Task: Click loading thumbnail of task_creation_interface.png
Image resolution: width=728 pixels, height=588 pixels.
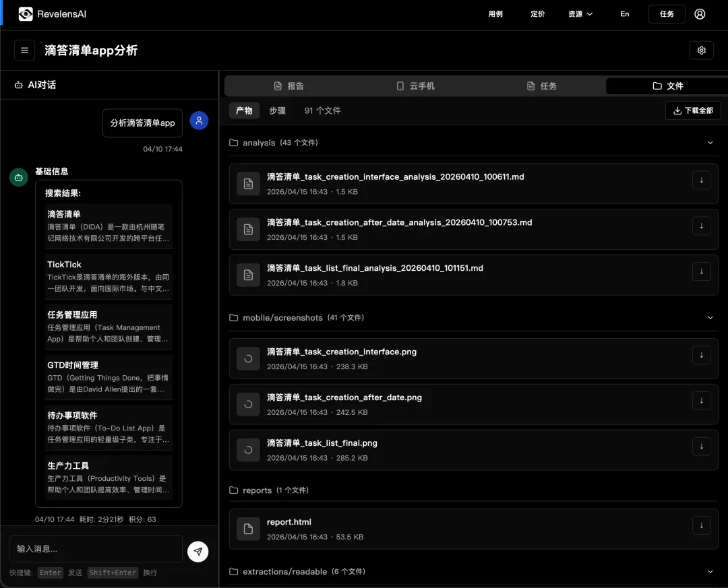Action: click(248, 359)
